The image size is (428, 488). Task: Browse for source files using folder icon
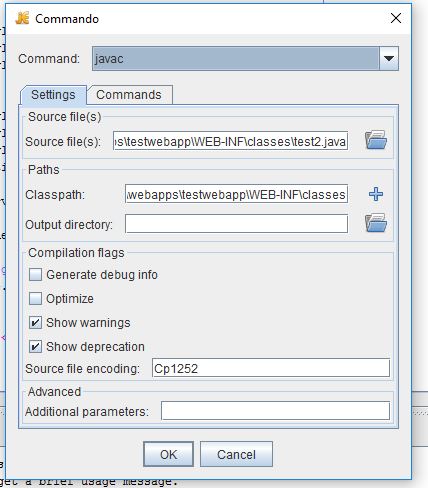376,140
